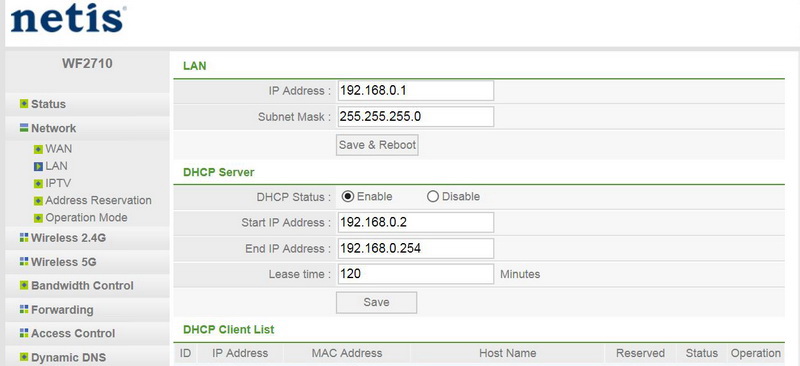800x366 pixels.
Task: Click the Minutes label beside Lease time
Action: 520,275
